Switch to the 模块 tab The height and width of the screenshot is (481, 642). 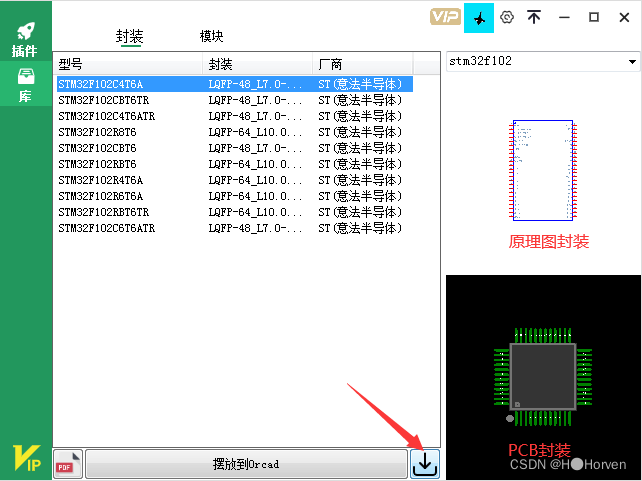click(211, 36)
